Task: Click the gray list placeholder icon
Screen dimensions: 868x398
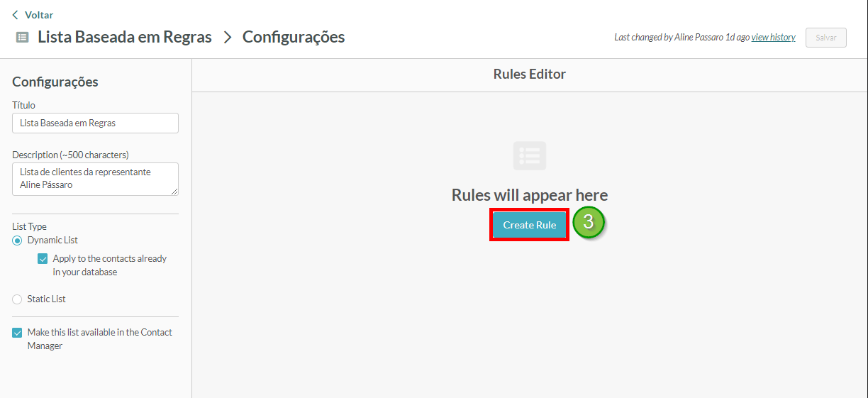Action: (x=530, y=155)
